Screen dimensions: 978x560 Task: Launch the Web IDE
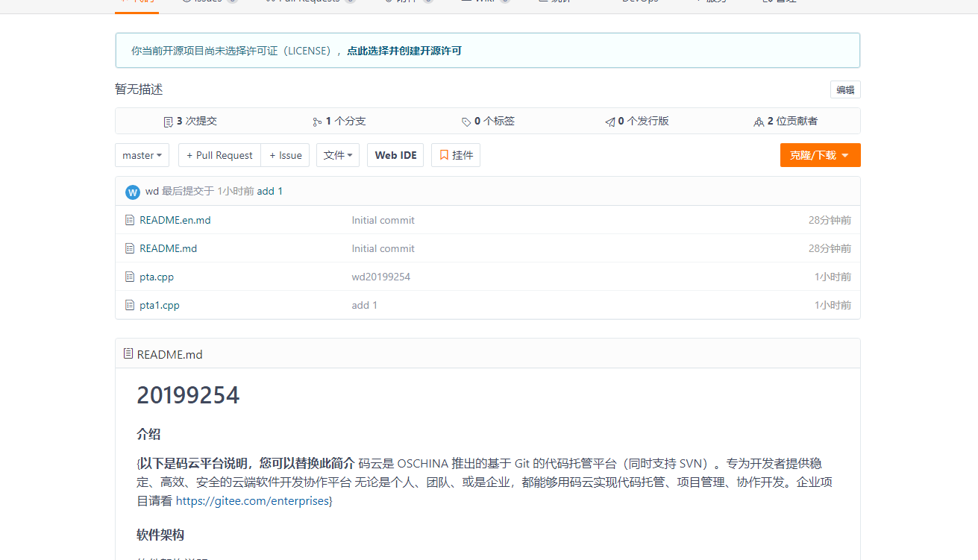[395, 155]
